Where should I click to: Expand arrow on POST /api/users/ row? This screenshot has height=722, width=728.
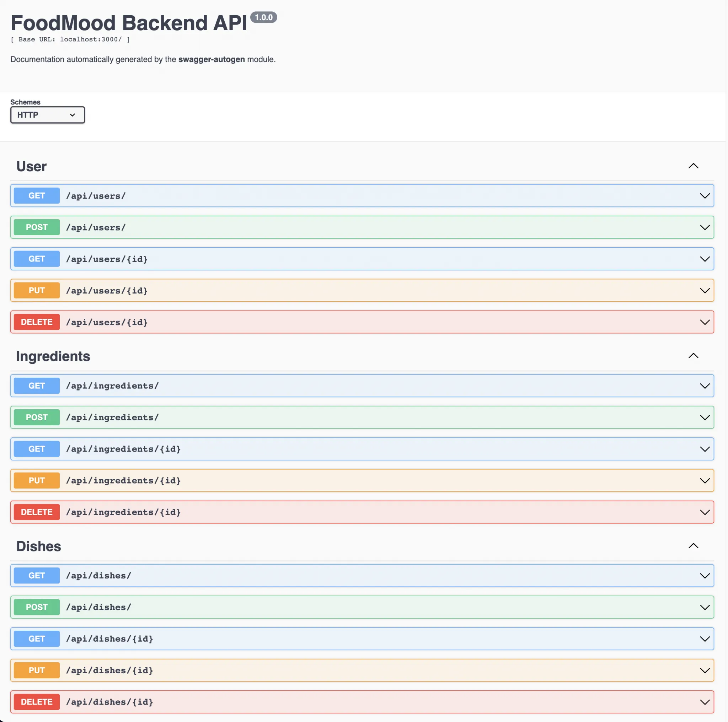click(x=704, y=227)
